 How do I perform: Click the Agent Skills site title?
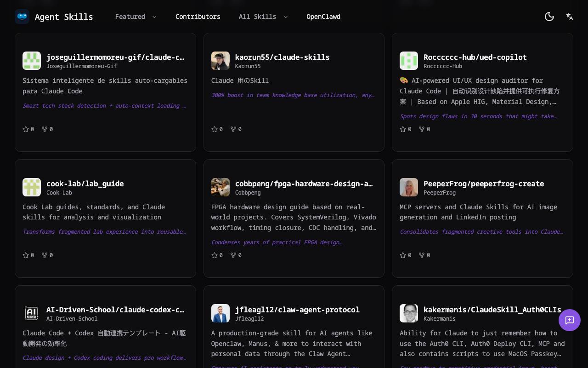click(64, 17)
